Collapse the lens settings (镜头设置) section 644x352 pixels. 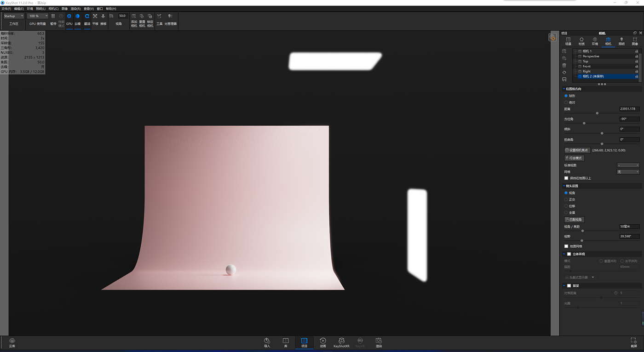(564, 186)
